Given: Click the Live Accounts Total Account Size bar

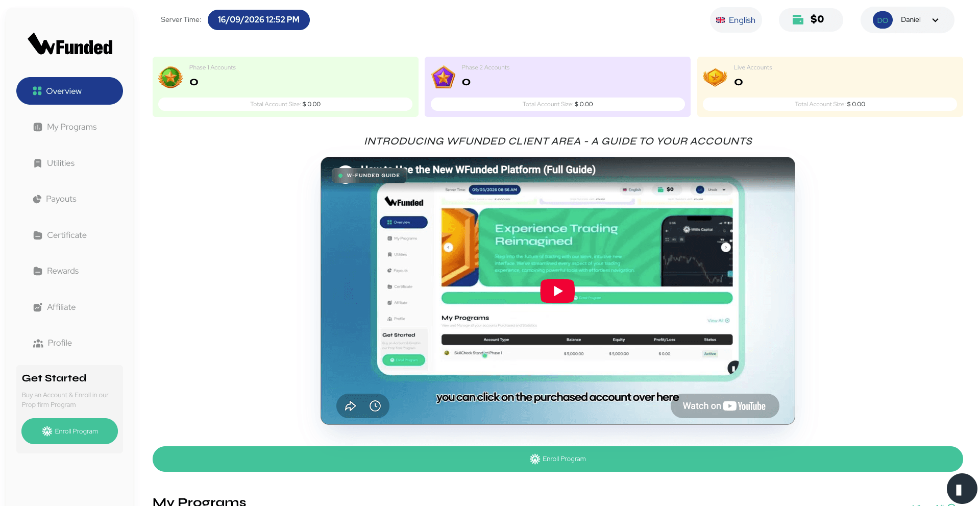Looking at the screenshot, I should (x=830, y=104).
